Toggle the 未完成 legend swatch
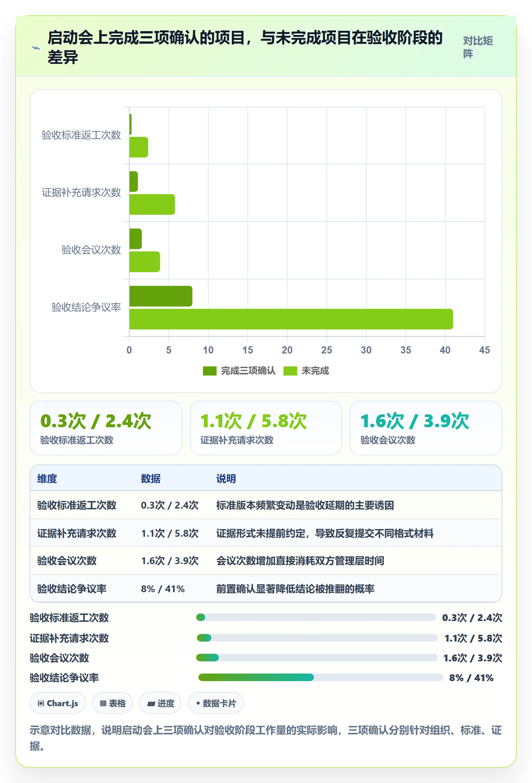Viewport: 532px width, 783px height. (x=290, y=371)
